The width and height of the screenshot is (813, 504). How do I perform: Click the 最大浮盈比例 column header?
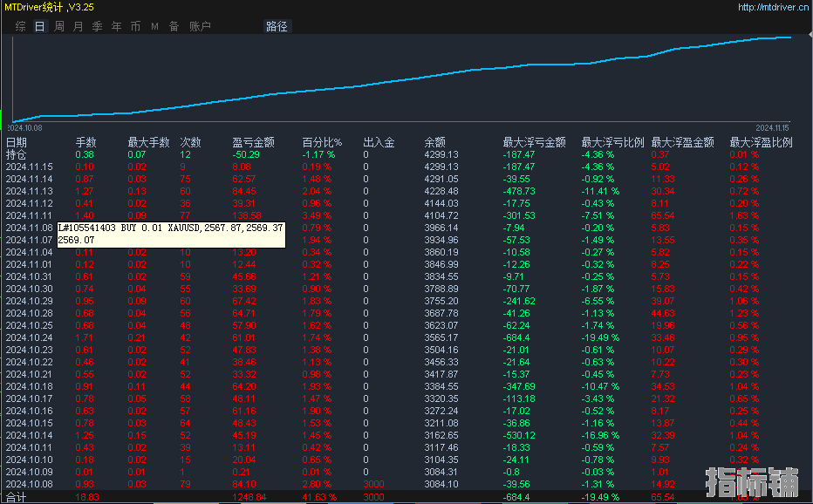coord(762,143)
